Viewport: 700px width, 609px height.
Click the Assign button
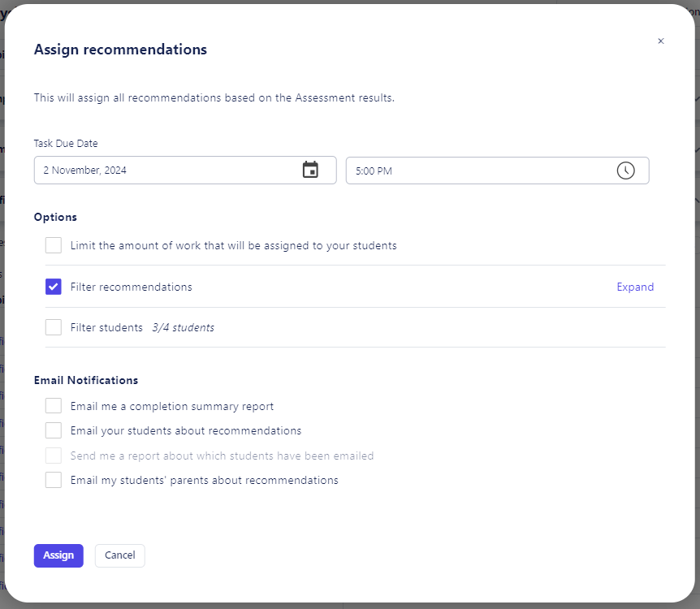(x=58, y=555)
